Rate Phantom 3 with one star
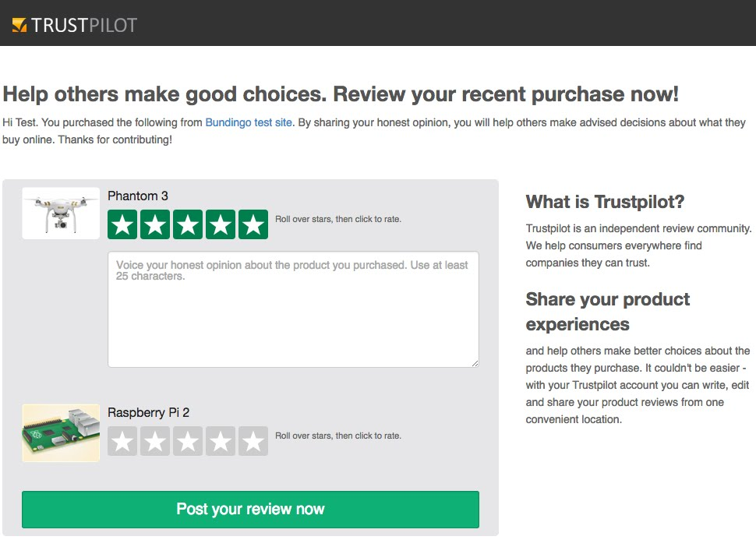The width and height of the screenshot is (756, 540). pos(122,224)
